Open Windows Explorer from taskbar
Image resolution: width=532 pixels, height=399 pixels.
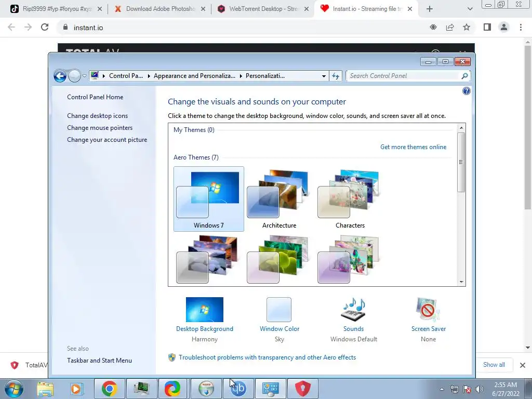tap(45, 389)
